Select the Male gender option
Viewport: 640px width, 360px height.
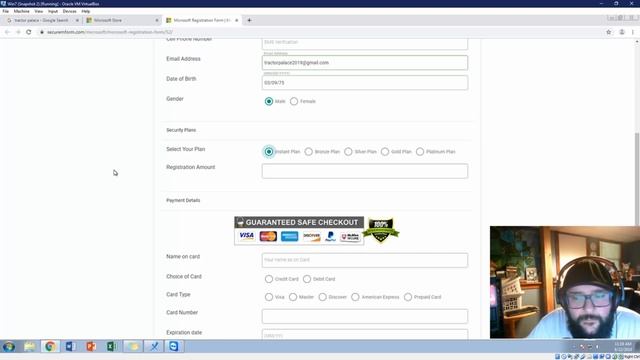269,101
